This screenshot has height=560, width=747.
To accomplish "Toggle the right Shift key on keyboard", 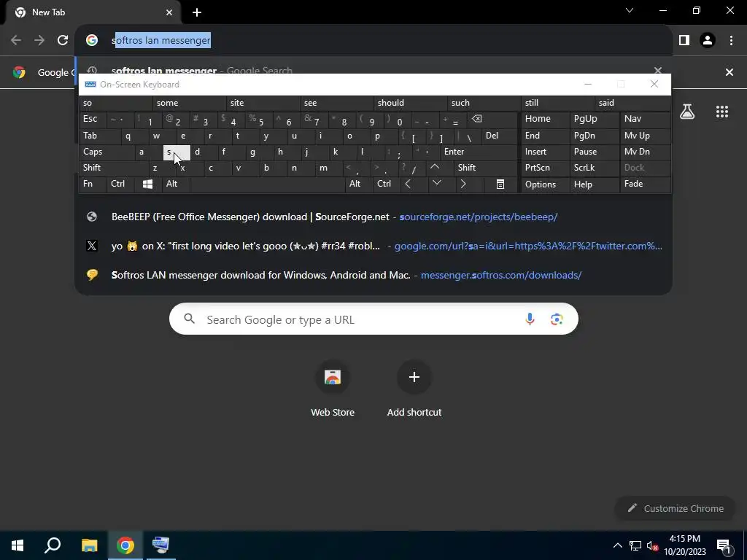I will [485, 168].
